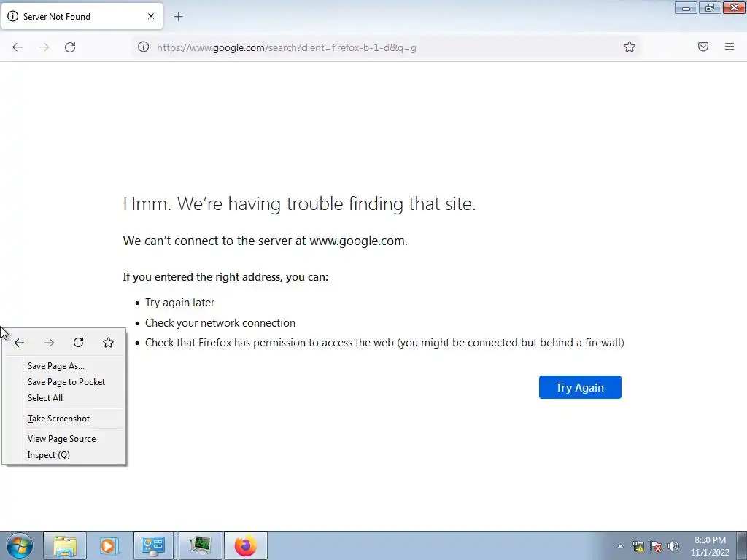Viewport: 747px width, 560px height.
Task: Open the system monitor taskbar icon
Action: [200, 545]
